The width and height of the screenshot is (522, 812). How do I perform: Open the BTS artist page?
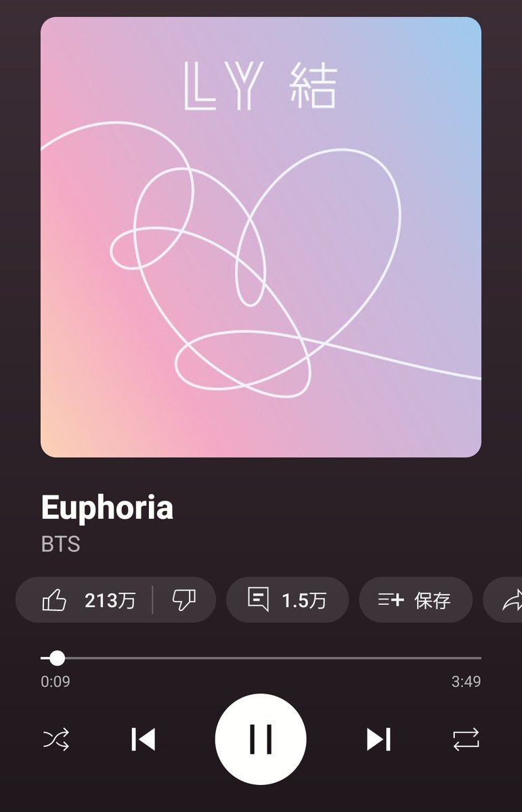(60, 544)
